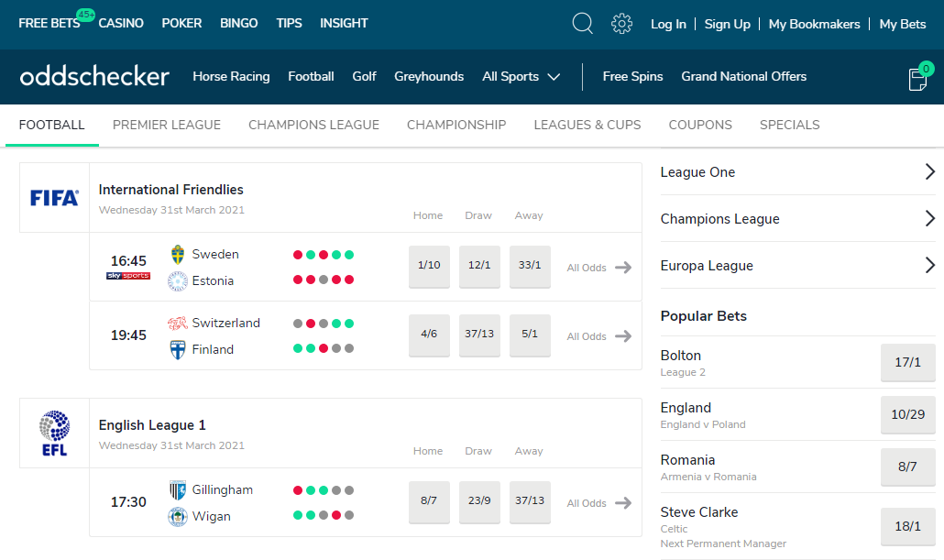This screenshot has height=560, width=944.
Task: Select Sweden home odds 1/10
Action: click(429, 266)
